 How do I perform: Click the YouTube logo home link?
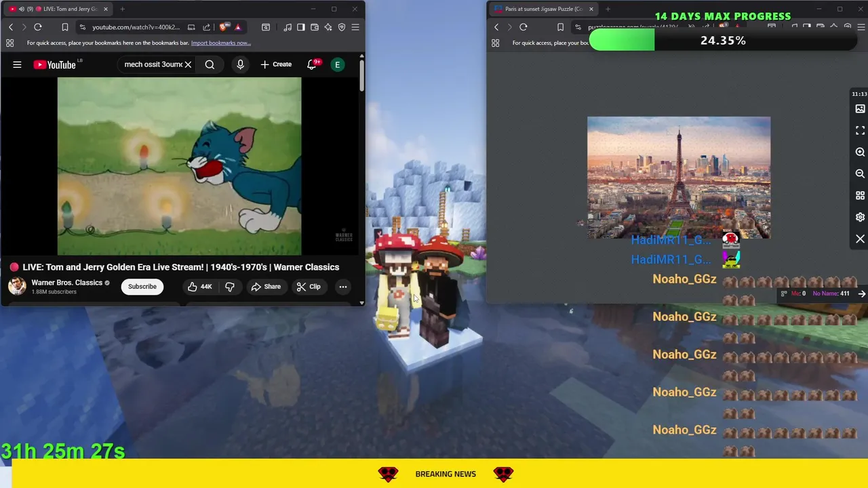coord(54,64)
